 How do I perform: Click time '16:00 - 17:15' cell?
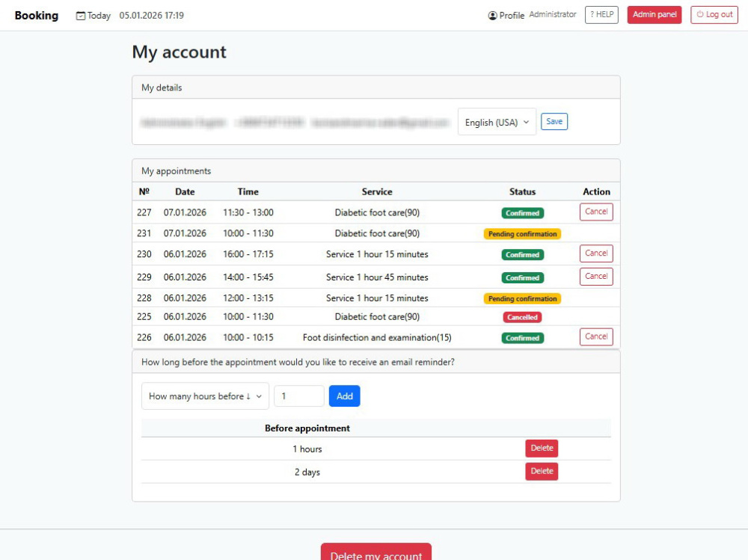pyautogui.click(x=248, y=254)
